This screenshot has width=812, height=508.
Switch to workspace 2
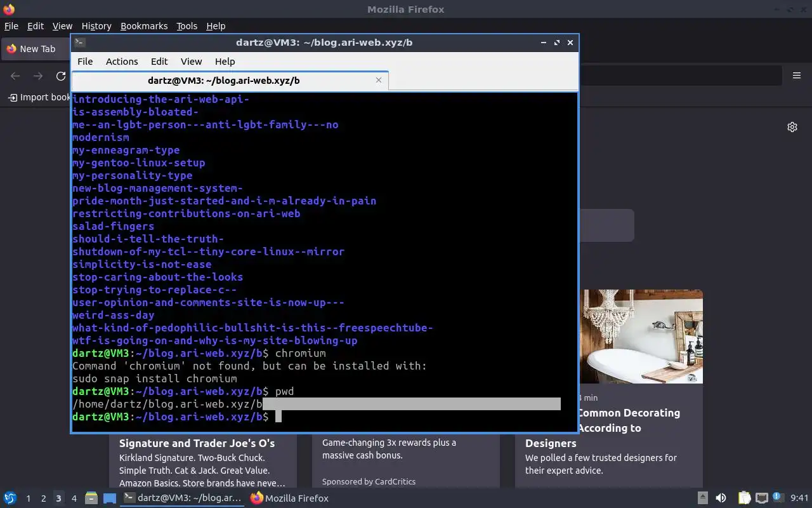[43, 498]
